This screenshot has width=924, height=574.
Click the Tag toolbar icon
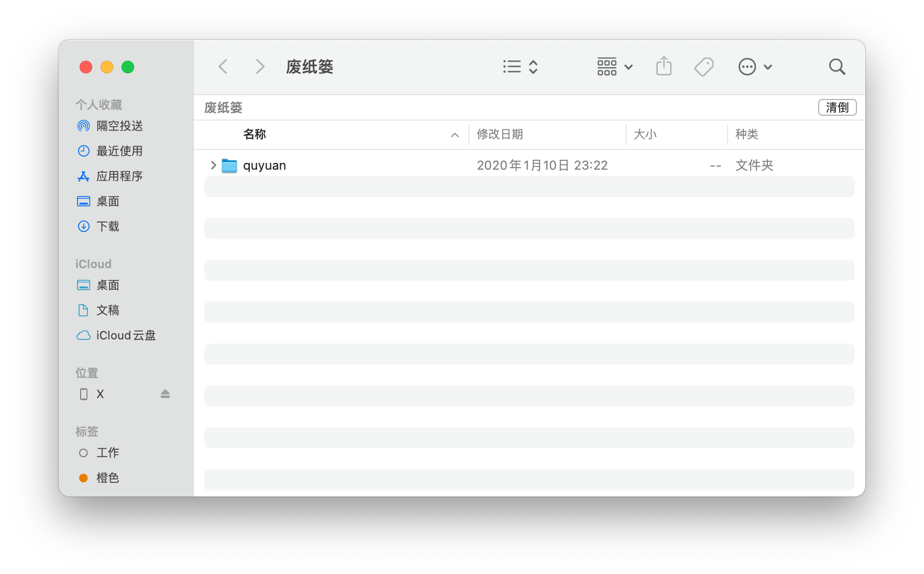[703, 67]
